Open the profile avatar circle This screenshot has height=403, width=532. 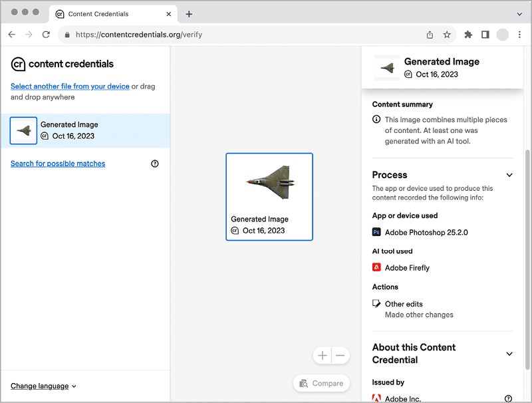(x=503, y=35)
